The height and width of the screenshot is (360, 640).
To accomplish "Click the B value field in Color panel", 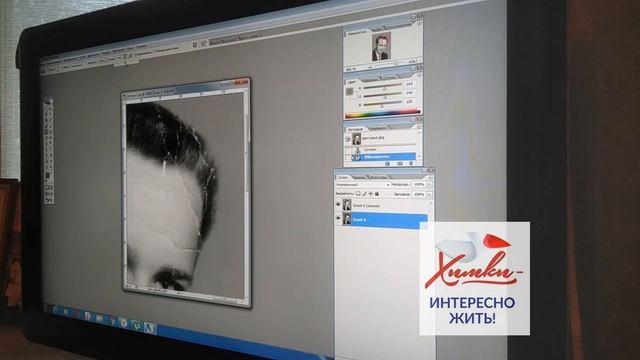I will (410, 102).
